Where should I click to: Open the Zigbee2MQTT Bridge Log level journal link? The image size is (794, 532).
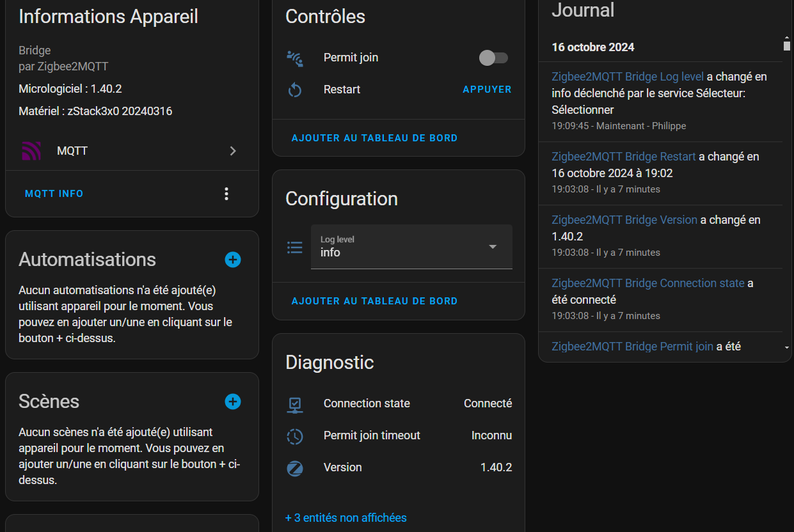tap(627, 77)
